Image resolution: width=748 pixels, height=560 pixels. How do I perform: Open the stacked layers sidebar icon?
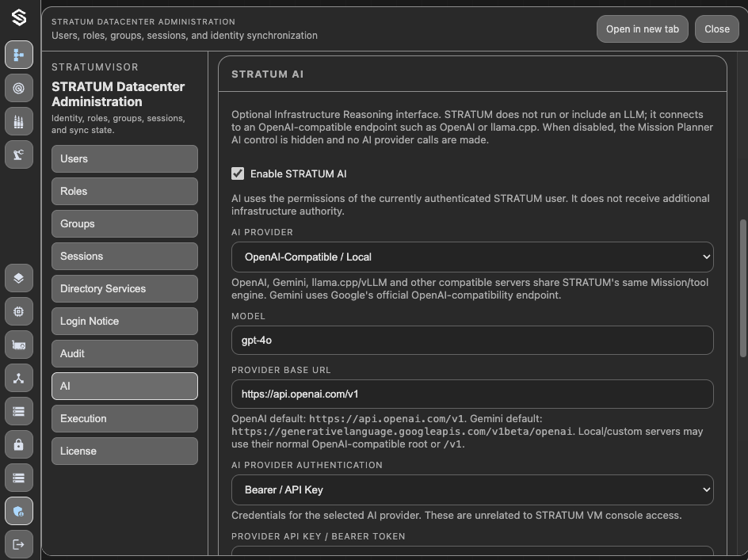[x=19, y=278]
